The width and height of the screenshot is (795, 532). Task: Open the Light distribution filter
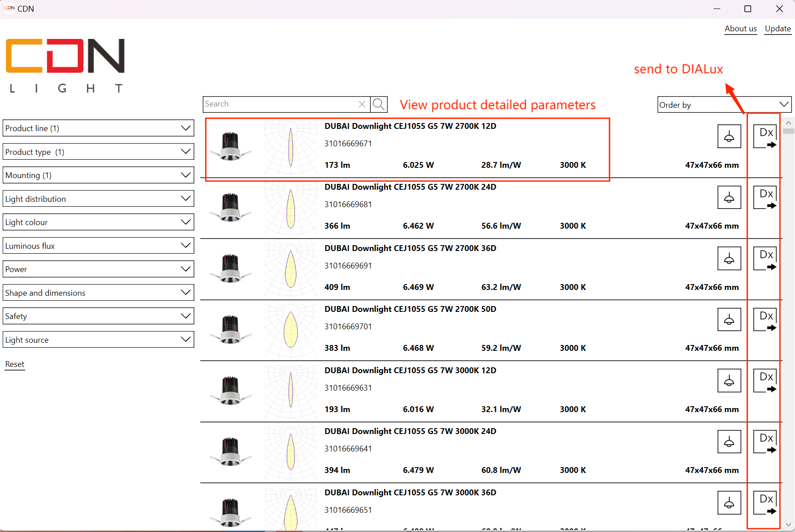coord(98,199)
